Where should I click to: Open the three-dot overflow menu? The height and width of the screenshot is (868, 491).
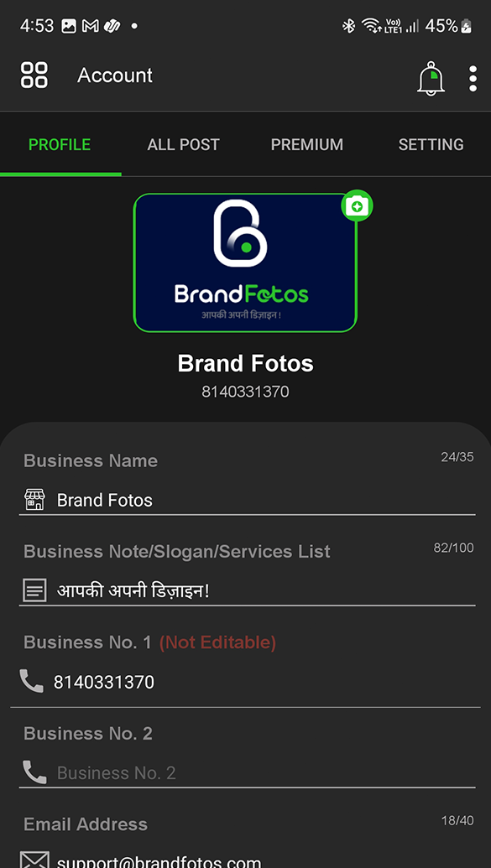click(x=473, y=78)
